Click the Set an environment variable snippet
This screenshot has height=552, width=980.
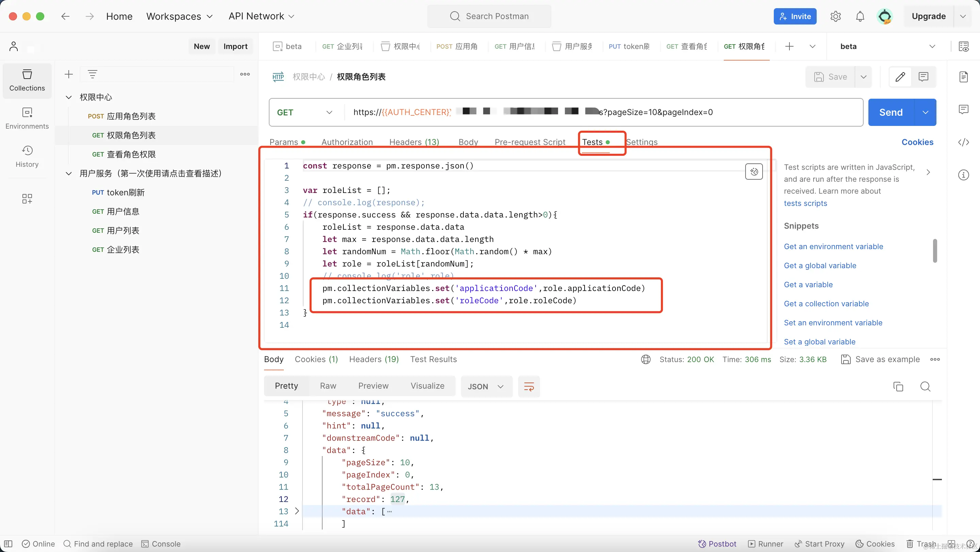pos(833,323)
